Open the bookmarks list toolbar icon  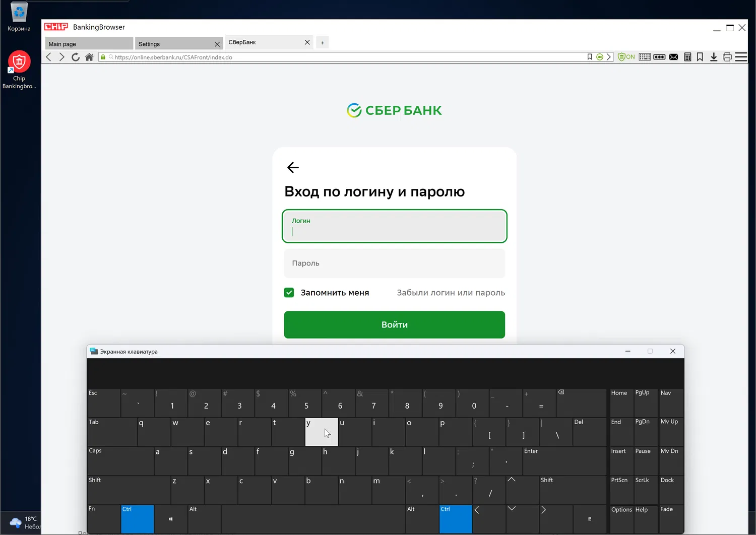point(700,57)
